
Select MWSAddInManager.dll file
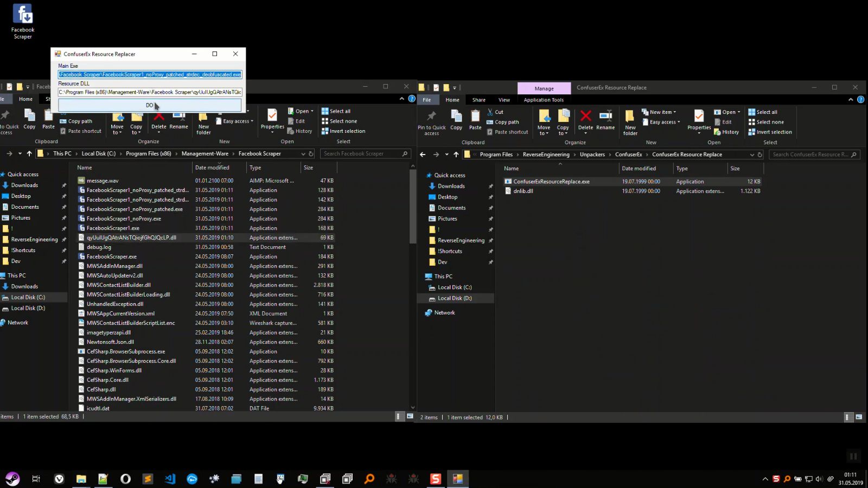[x=114, y=266]
